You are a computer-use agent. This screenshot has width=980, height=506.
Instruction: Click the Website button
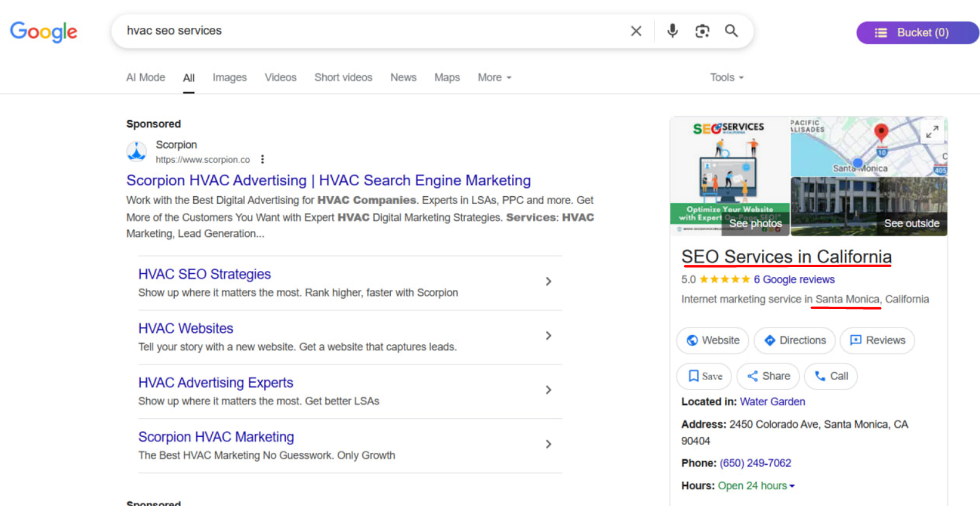click(x=713, y=341)
